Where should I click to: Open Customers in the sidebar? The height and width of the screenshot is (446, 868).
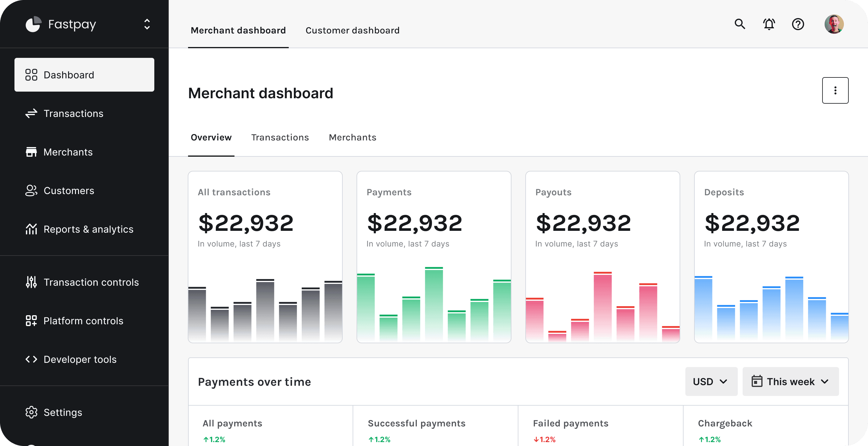click(69, 191)
